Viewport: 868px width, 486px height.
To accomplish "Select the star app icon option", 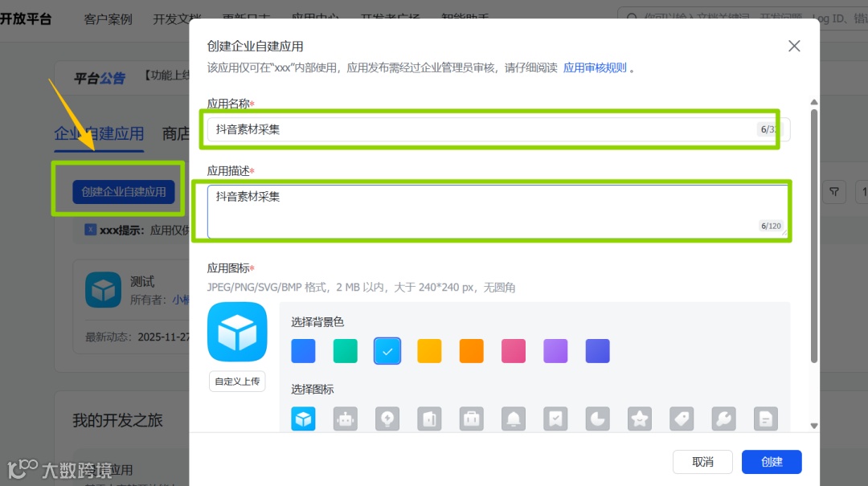I will pyautogui.click(x=640, y=419).
